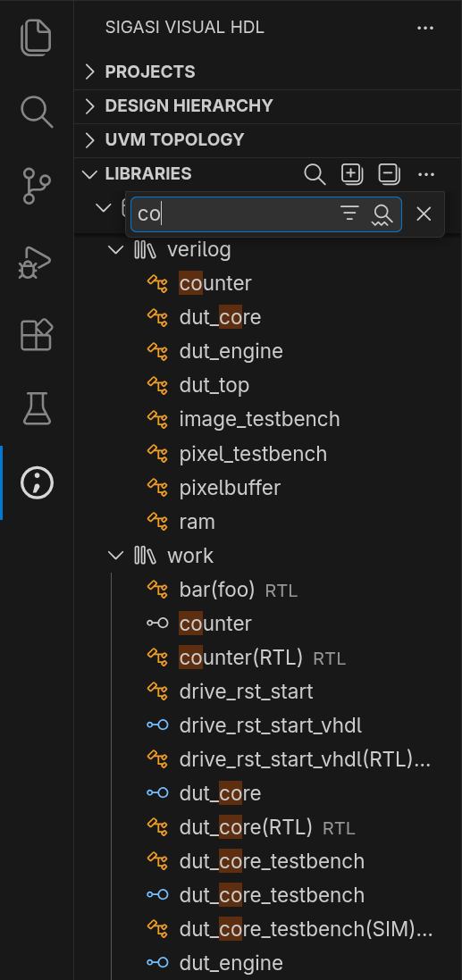Select dut_core in verilog library

pos(220,317)
